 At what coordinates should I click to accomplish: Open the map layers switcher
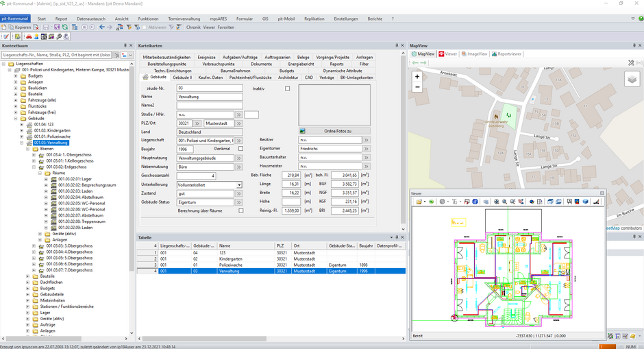[x=631, y=80]
